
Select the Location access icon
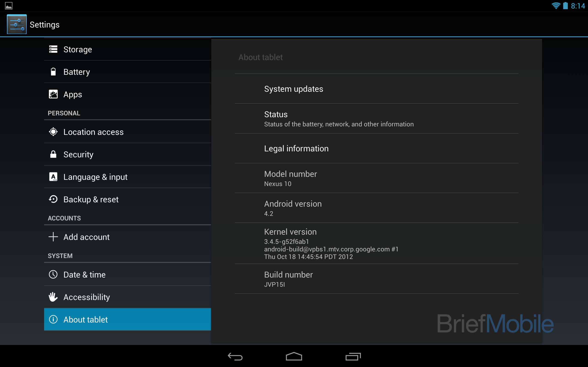click(x=53, y=132)
